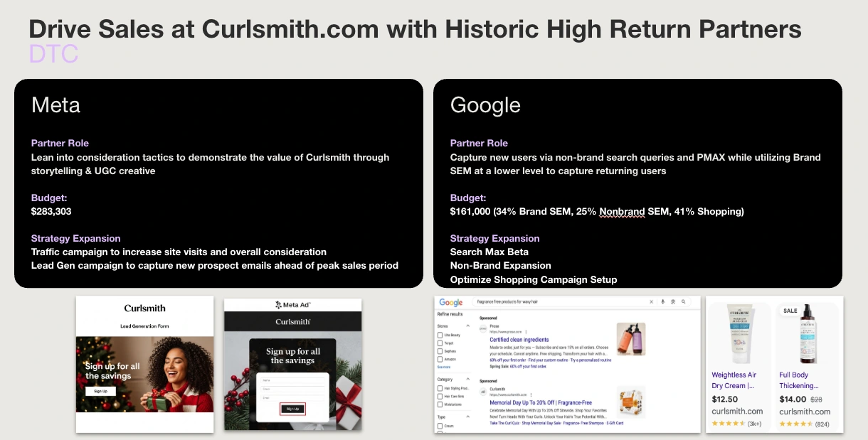Click the Email field in Meta Ad form
This screenshot has width=868, height=440.
tap(292, 398)
